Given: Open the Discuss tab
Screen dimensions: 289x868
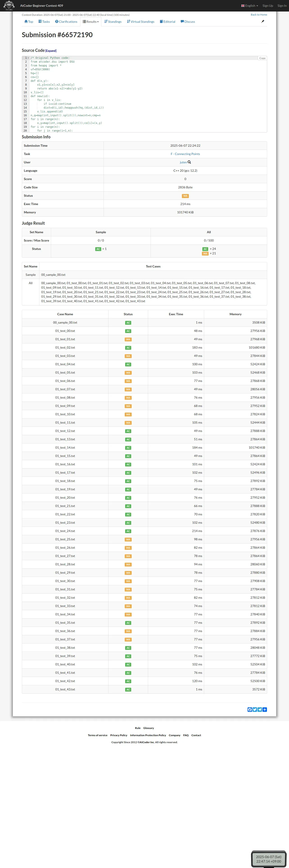Looking at the screenshot, I should tap(188, 22).
